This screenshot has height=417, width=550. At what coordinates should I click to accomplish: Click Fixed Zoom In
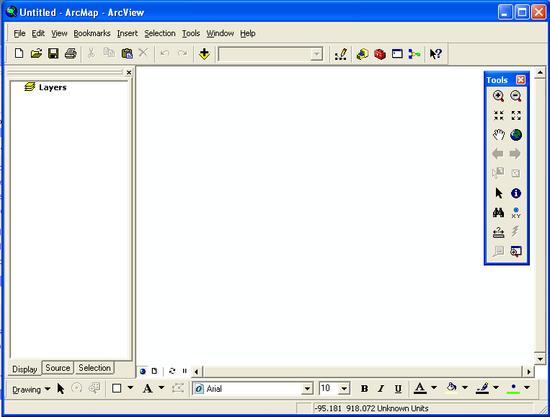[498, 115]
